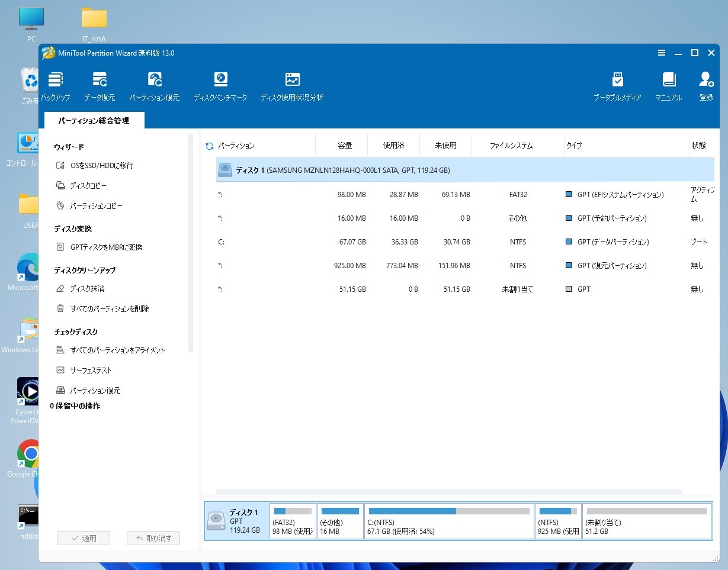
Task: Open the hamburger menu in title bar
Action: pos(662,53)
